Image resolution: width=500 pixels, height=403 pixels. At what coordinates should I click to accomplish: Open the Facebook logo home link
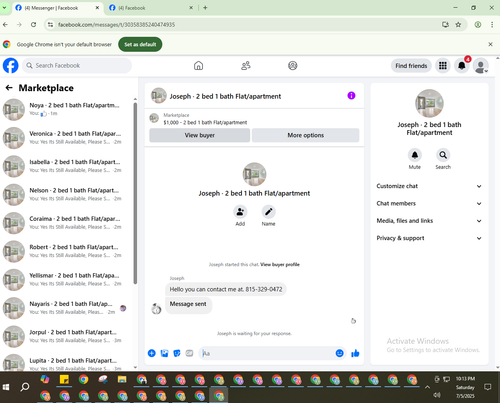[11, 65]
